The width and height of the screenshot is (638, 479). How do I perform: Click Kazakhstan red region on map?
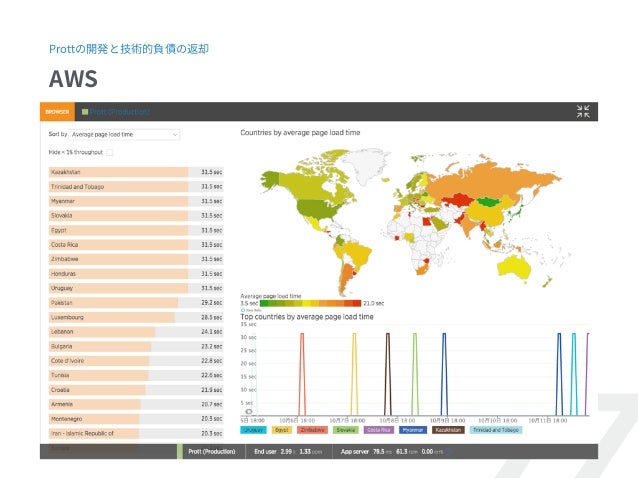click(458, 199)
